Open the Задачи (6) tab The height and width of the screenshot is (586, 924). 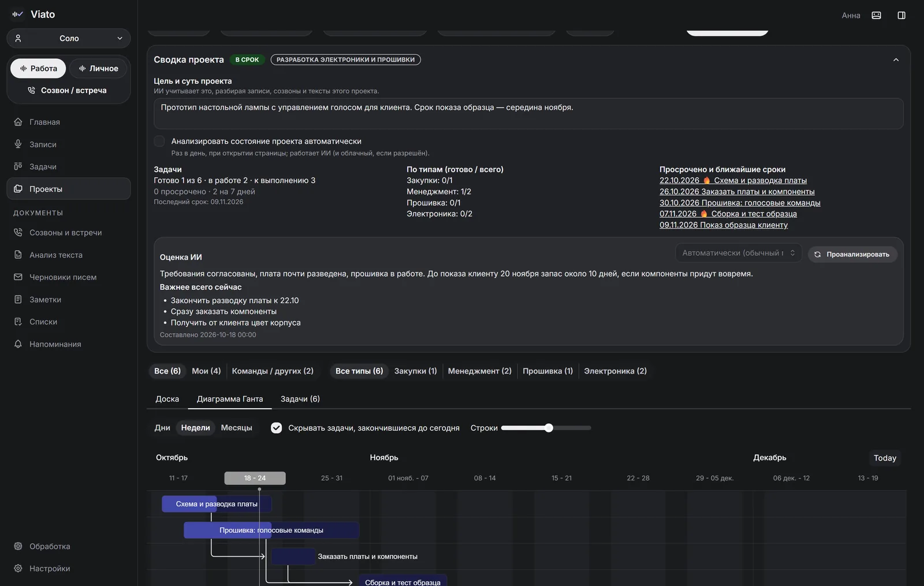(x=300, y=399)
